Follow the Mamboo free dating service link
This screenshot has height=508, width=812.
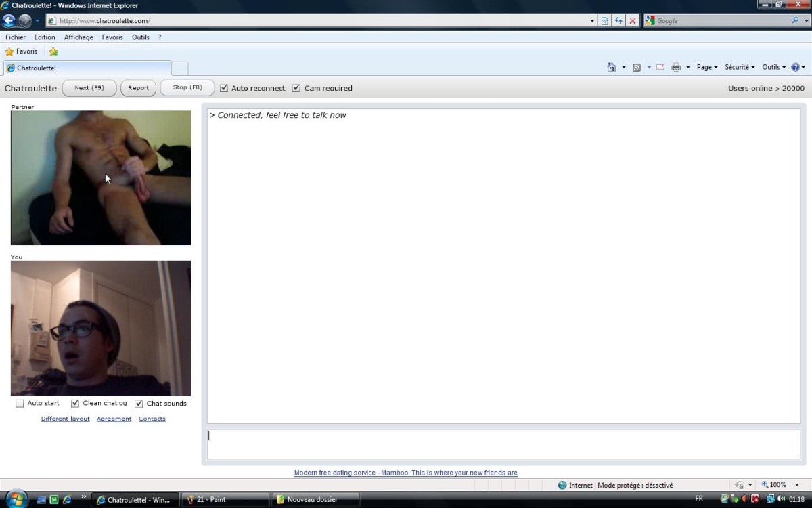click(406, 473)
